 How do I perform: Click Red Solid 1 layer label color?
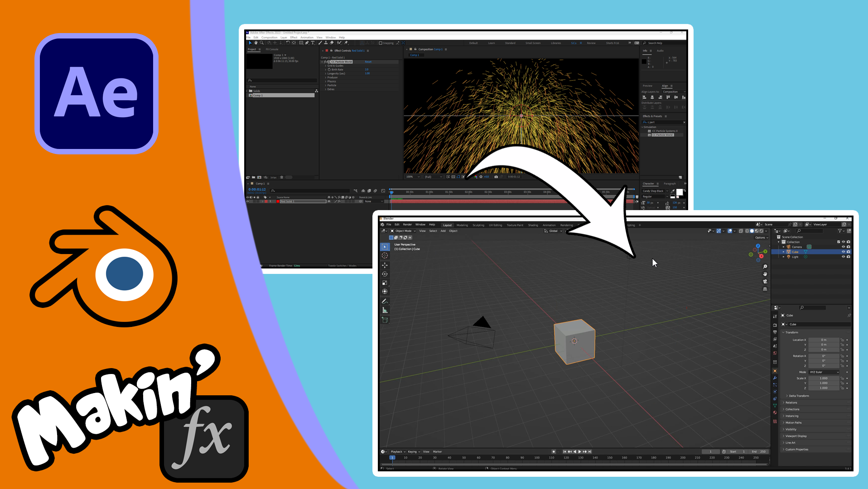point(266,201)
